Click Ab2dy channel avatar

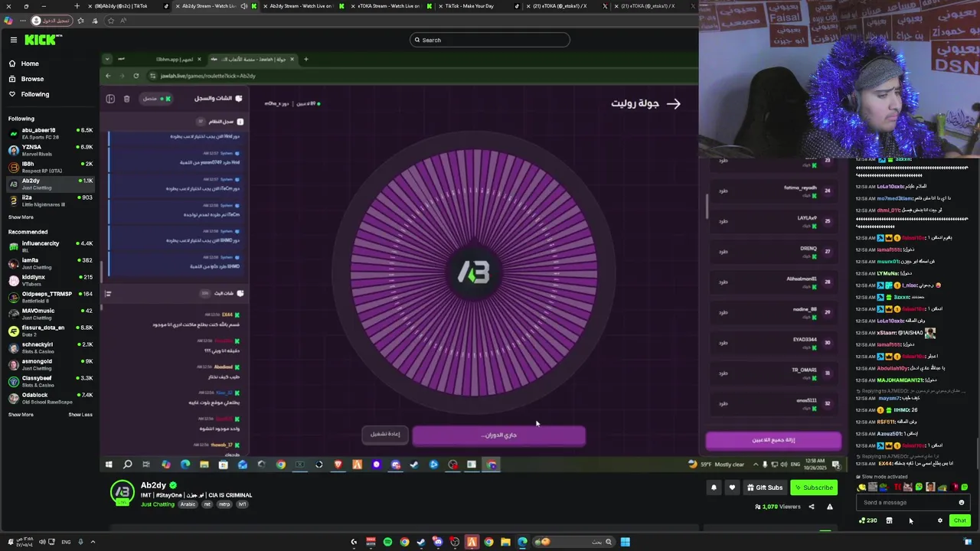[122, 493]
